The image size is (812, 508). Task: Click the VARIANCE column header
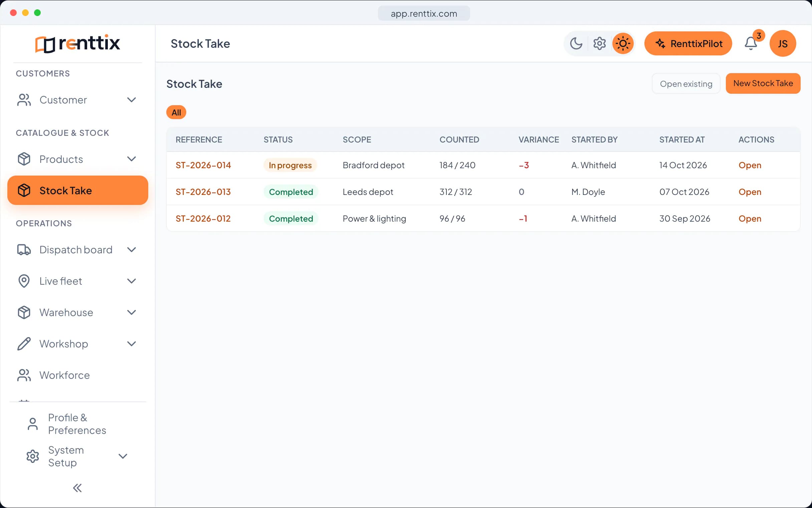(539, 140)
